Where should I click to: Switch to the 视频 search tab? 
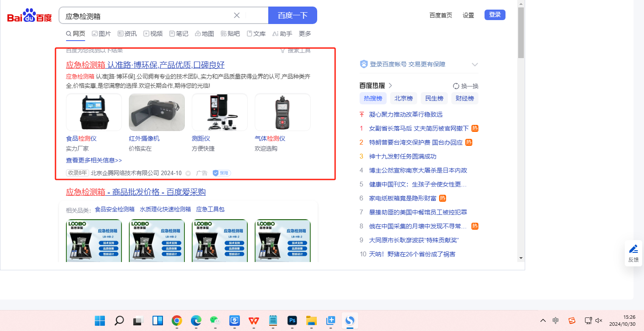point(153,34)
